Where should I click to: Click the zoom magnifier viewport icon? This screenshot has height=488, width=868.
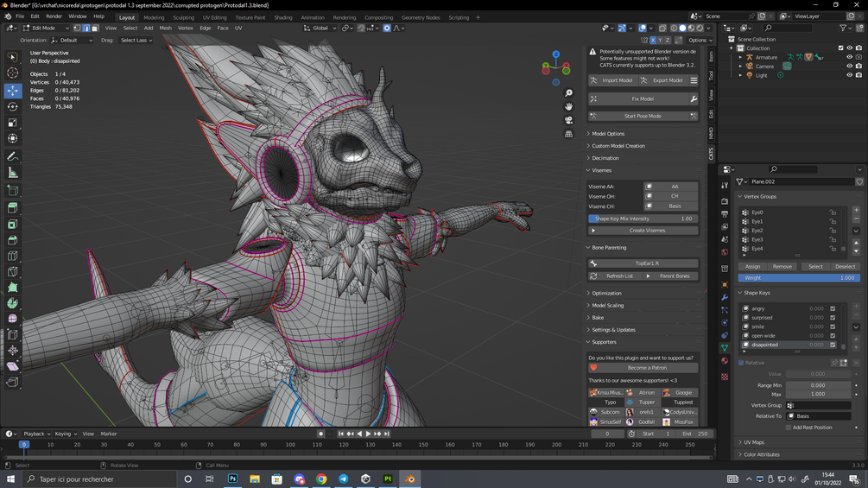(568, 93)
